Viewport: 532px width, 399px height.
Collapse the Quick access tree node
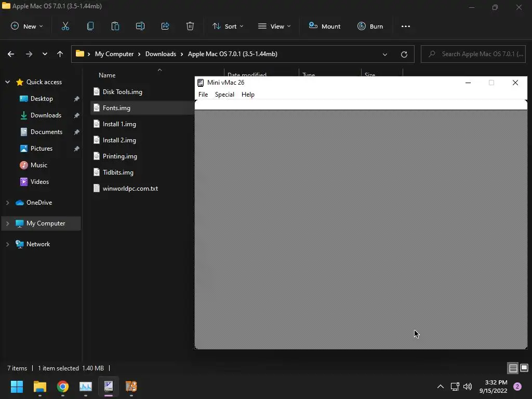click(7, 82)
